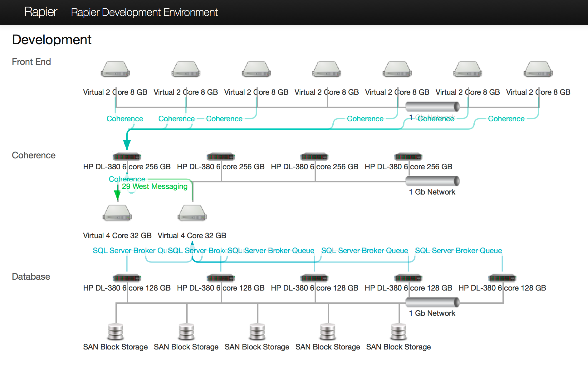Viewport: 588px width, 371px height.
Task: Select the leftmost Coherence HP DL-380 server icon
Action: click(127, 157)
